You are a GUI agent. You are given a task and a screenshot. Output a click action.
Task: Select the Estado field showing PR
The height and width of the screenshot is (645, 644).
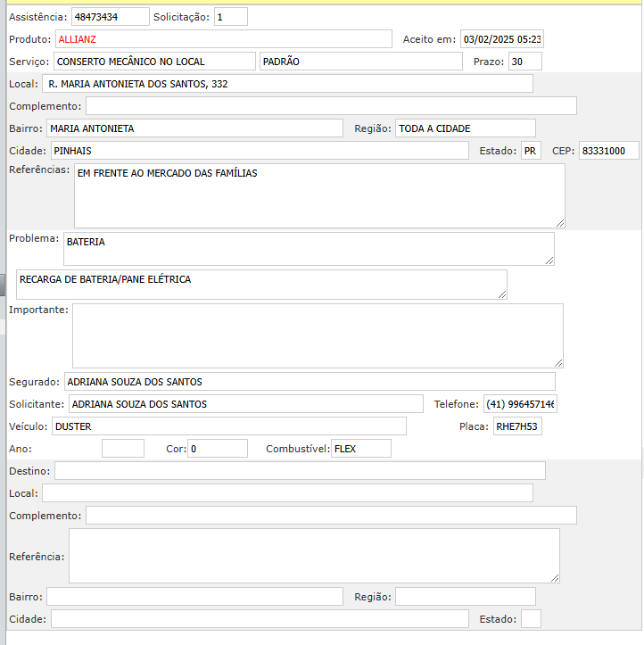tap(531, 151)
